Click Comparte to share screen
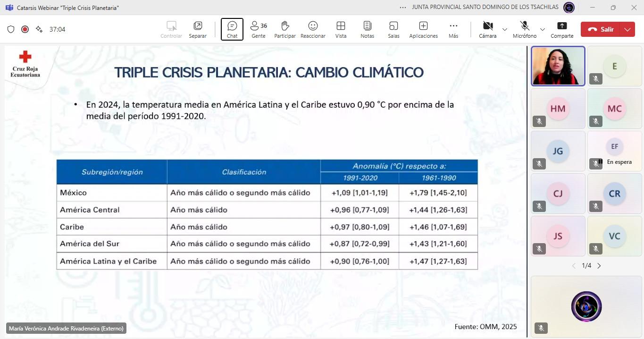This screenshot has width=644, height=339. click(562, 29)
